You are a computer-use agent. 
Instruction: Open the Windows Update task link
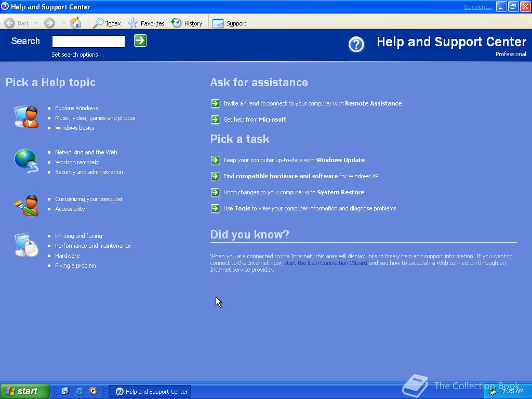(294, 160)
